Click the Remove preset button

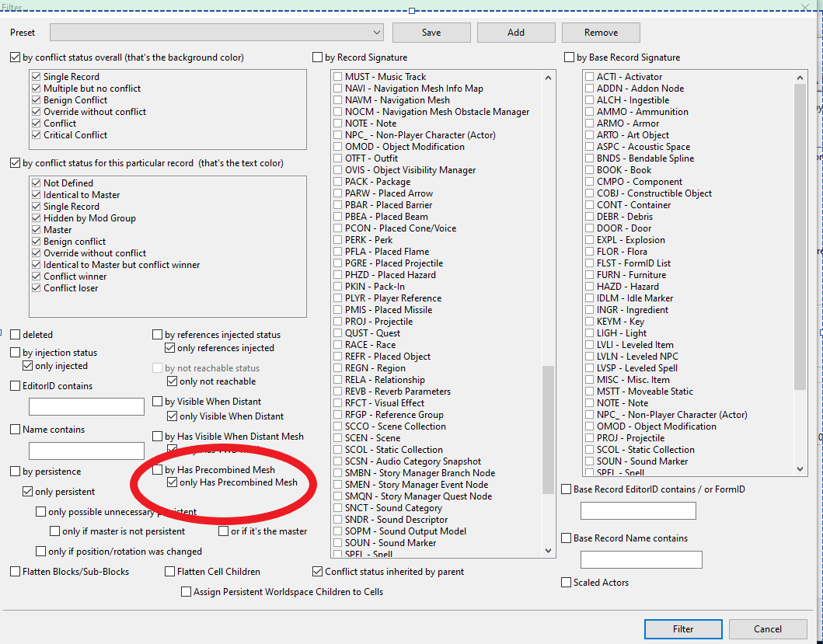601,33
